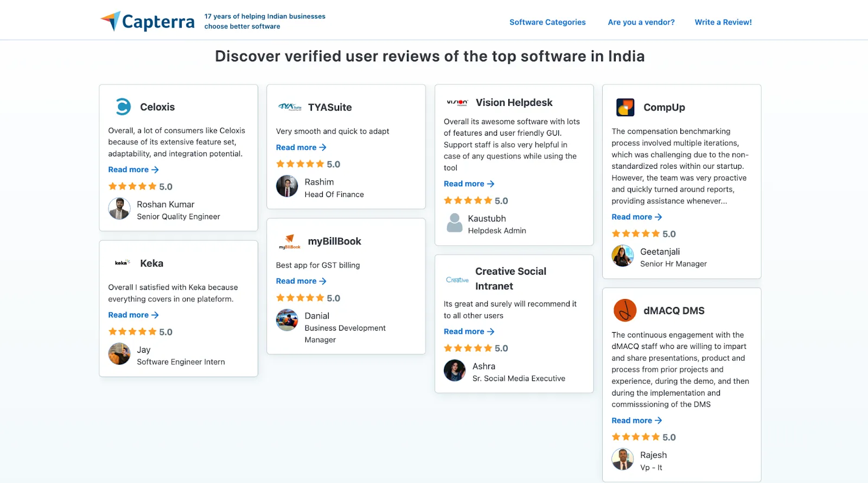
Task: Click 'Software Engineer Intern' job title
Action: point(181,362)
